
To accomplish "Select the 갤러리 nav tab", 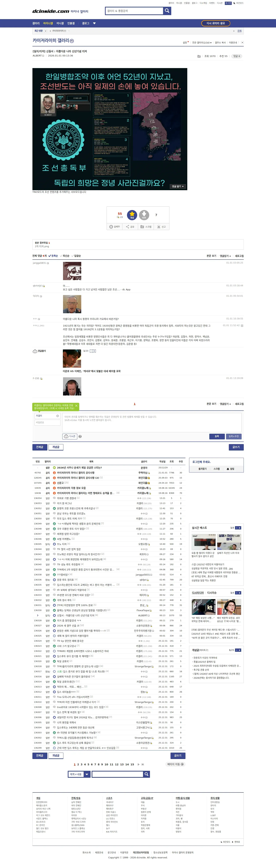I will tap(36, 23).
